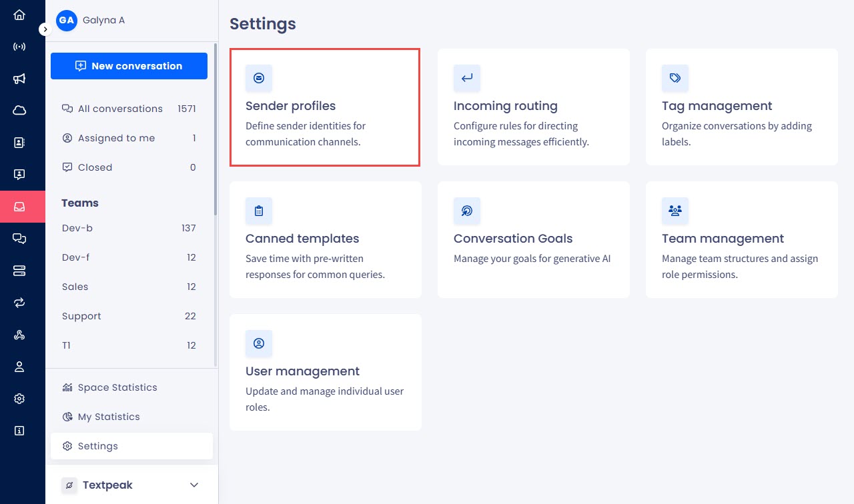
Task: Open My Statistics
Action: (131, 417)
